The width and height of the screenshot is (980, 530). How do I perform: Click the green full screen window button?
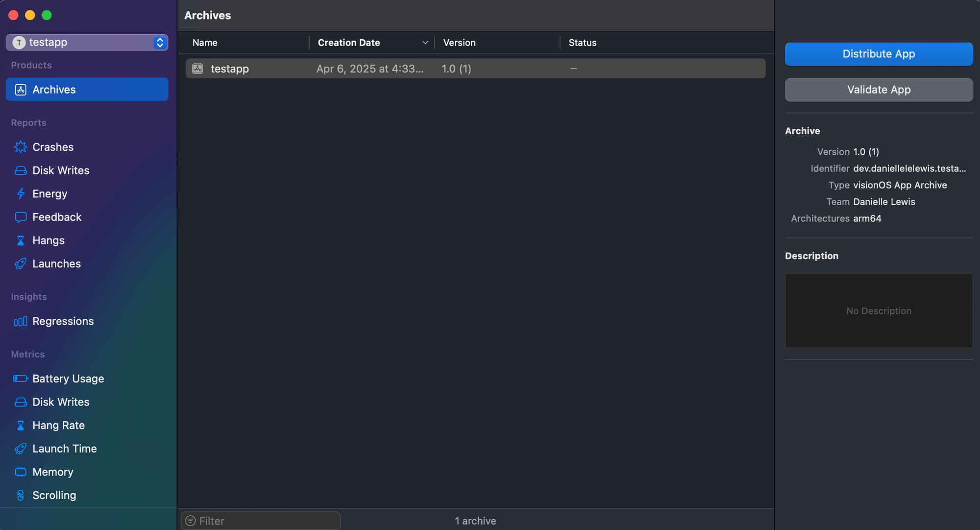[x=47, y=15]
